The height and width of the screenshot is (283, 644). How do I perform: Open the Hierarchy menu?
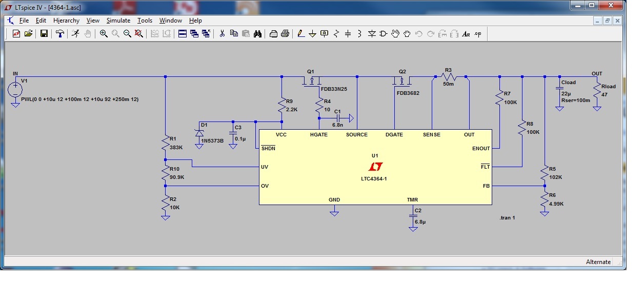click(66, 21)
